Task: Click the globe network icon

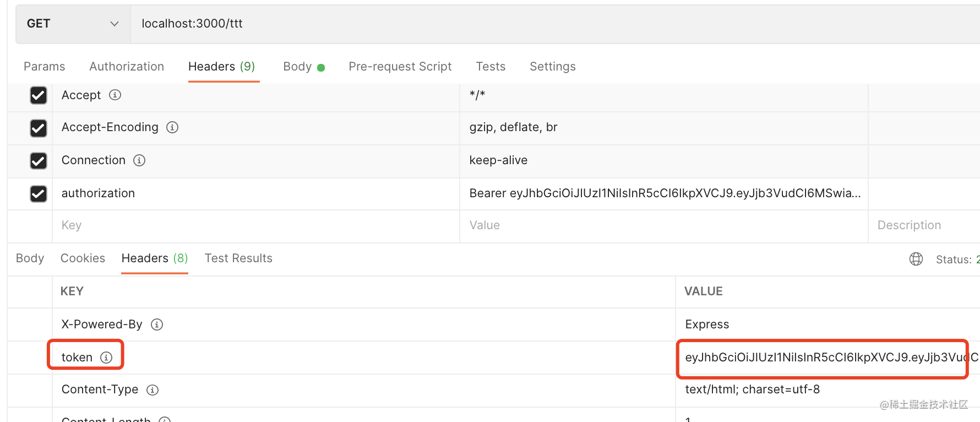Action: (916, 259)
